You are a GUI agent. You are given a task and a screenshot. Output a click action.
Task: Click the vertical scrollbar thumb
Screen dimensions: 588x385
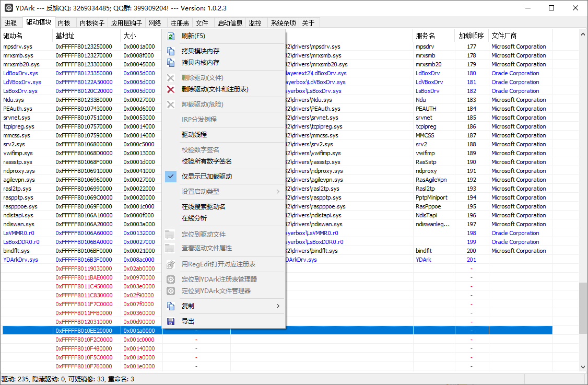coord(583,308)
